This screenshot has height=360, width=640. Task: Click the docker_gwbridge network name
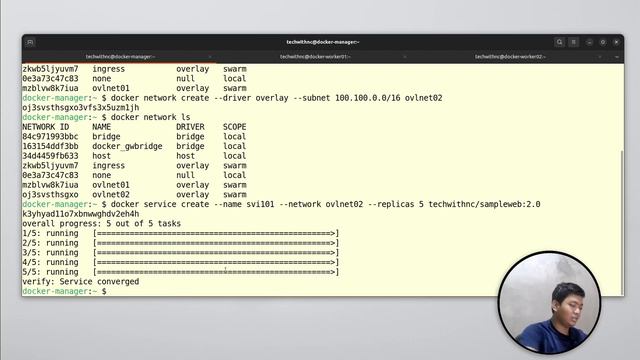pos(127,146)
